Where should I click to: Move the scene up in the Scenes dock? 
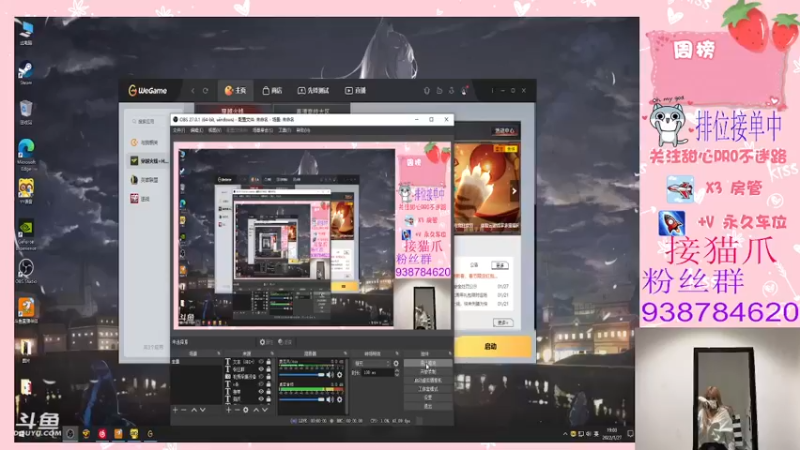point(194,410)
